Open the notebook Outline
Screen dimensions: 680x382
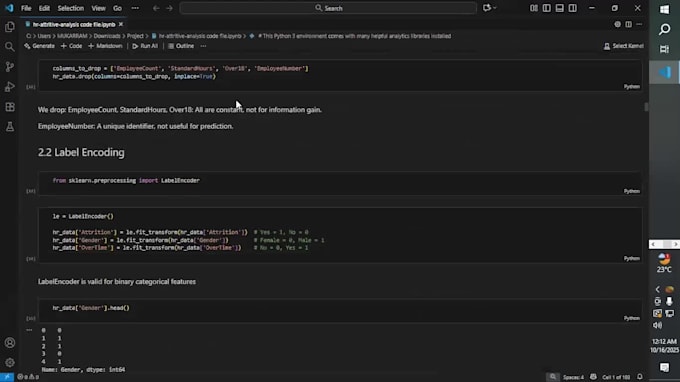pyautogui.click(x=181, y=46)
